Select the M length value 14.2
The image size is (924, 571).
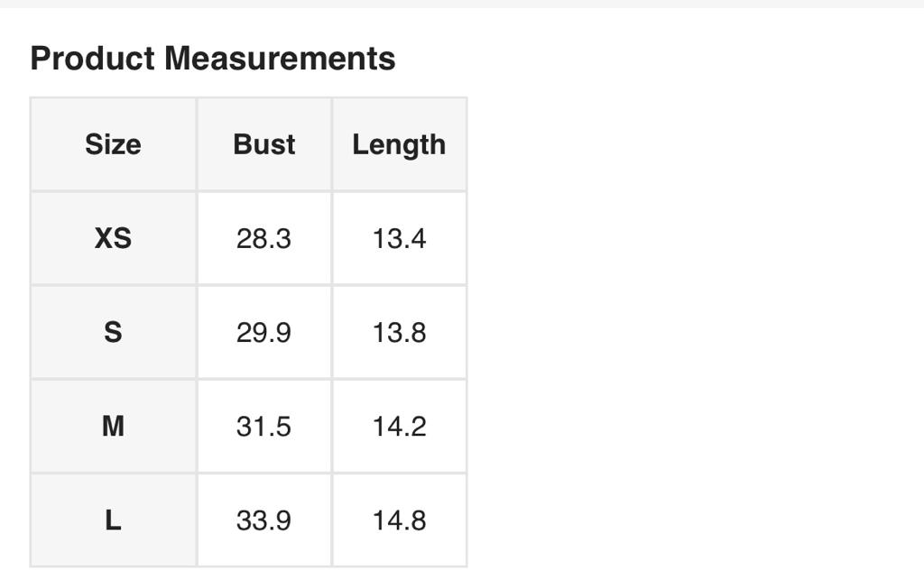click(x=399, y=426)
